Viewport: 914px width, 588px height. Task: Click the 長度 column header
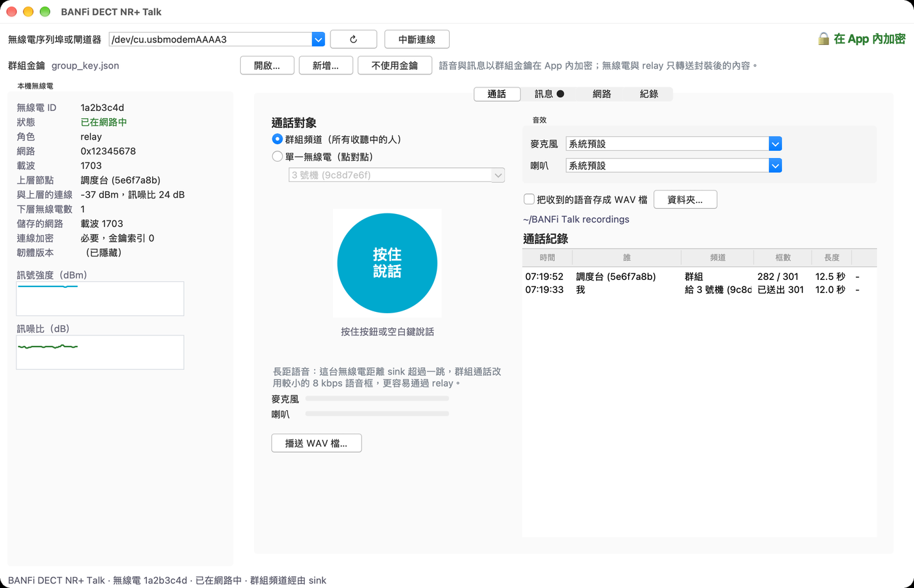pyautogui.click(x=832, y=258)
